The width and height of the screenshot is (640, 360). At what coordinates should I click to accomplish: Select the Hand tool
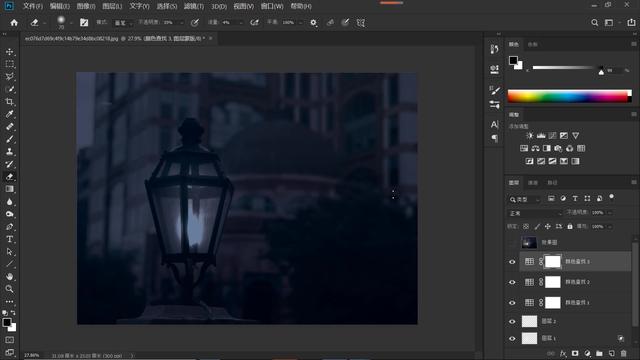point(9,276)
